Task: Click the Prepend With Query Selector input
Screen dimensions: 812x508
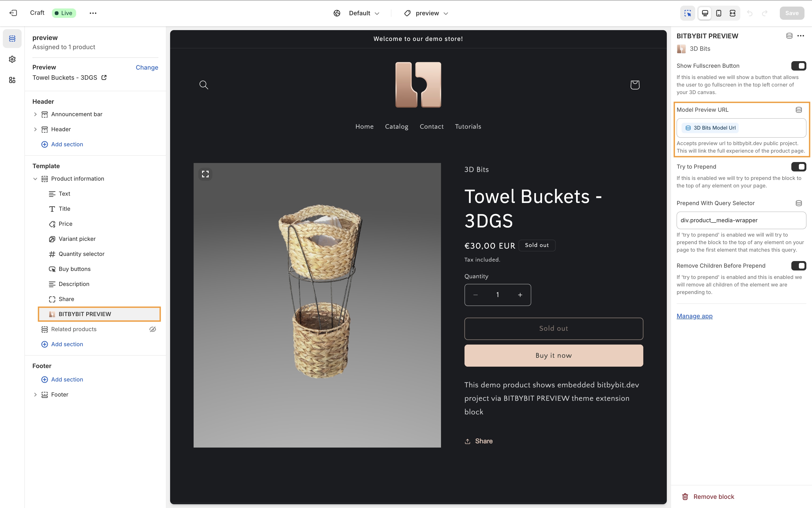Action: click(741, 220)
